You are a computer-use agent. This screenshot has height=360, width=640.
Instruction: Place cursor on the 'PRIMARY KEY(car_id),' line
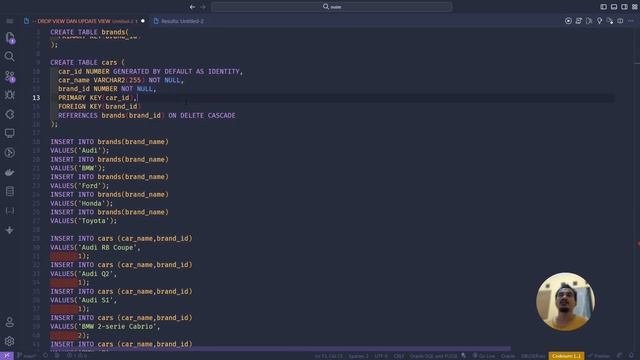click(x=98, y=98)
